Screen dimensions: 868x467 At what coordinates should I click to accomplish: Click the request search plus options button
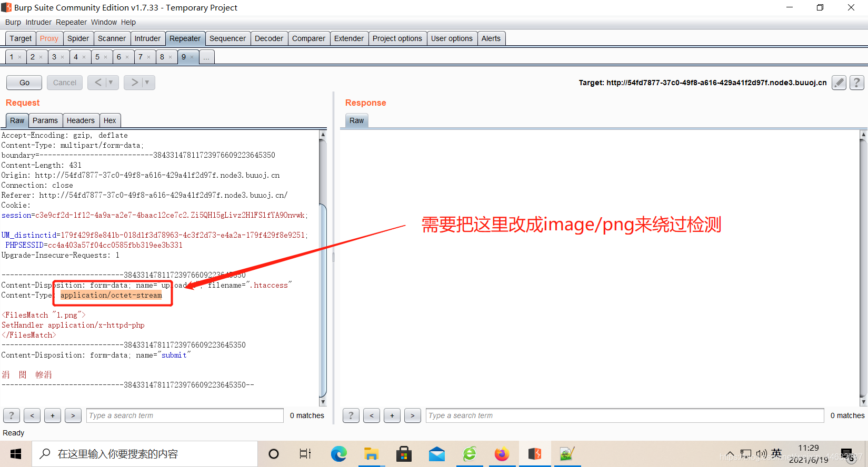pyautogui.click(x=53, y=415)
